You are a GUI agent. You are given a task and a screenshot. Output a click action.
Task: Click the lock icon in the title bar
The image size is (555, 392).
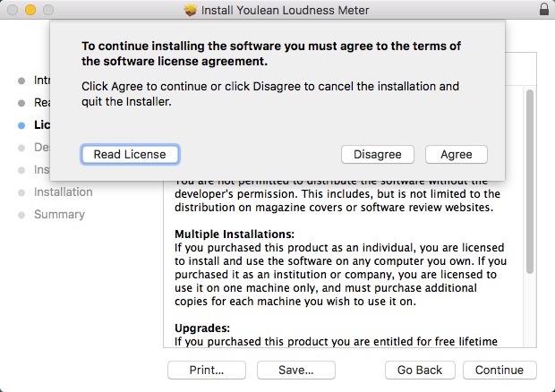tap(544, 10)
